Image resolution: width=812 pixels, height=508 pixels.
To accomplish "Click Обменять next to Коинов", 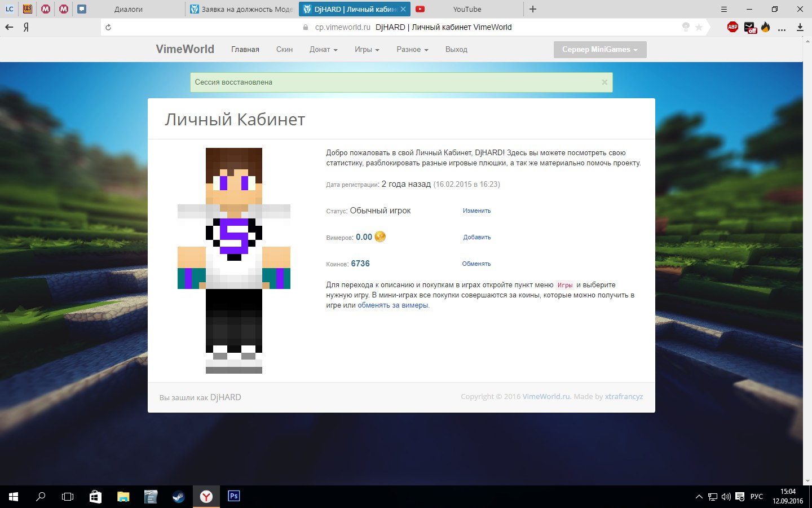I will [476, 264].
